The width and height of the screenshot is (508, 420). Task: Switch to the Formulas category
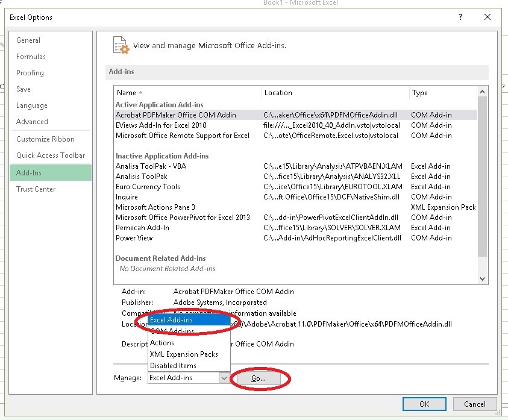(31, 57)
